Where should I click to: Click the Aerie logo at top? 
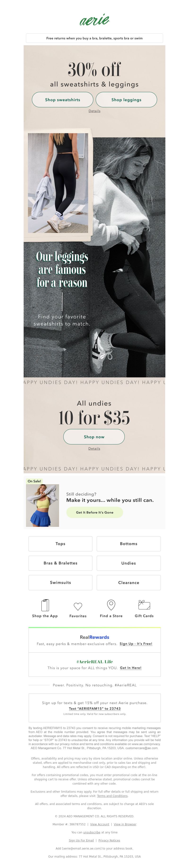[x=94, y=20]
